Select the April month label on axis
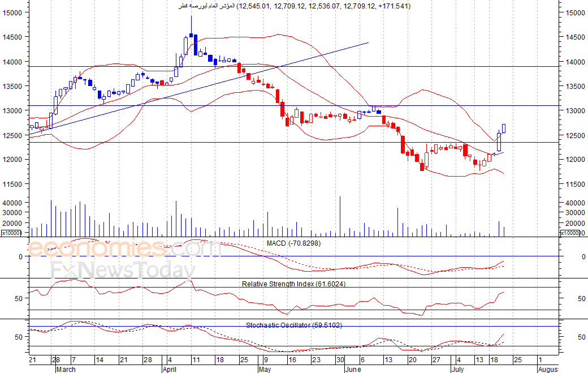Screen dimensions: 588x373 point(170,369)
